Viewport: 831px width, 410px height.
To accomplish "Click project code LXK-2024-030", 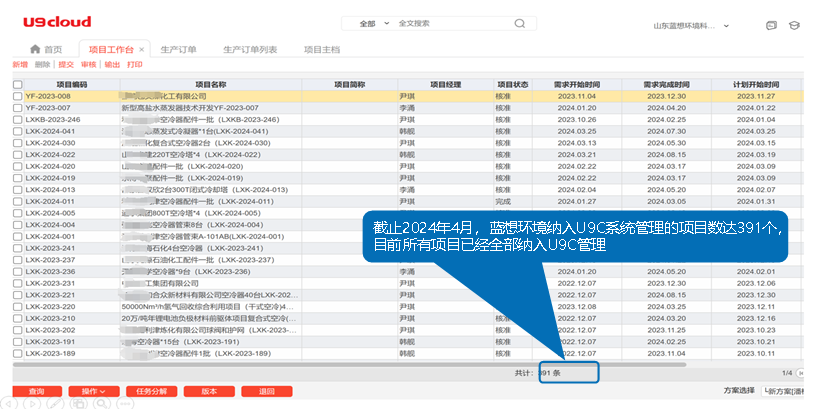I will [x=50, y=143].
